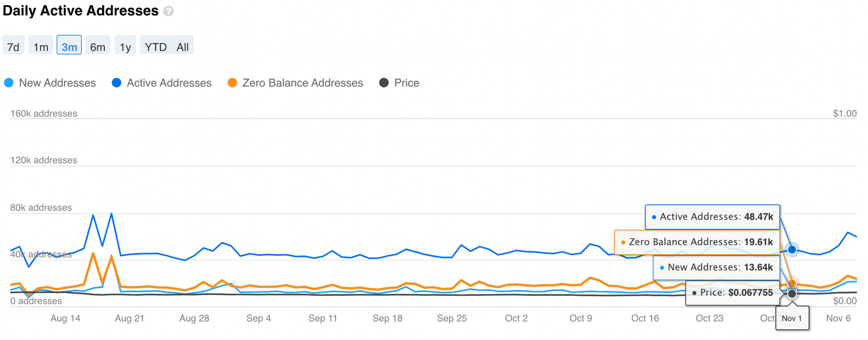This screenshot has height=340, width=868.
Task: Click the Nov 1 date marker
Action: point(792,319)
